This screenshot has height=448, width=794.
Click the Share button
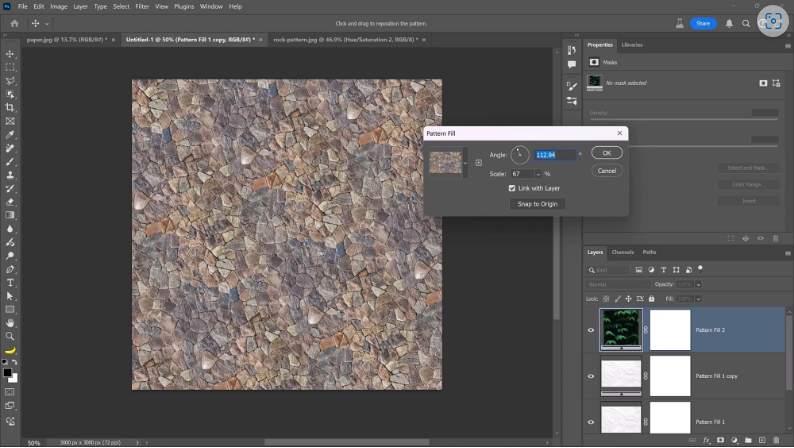point(703,23)
